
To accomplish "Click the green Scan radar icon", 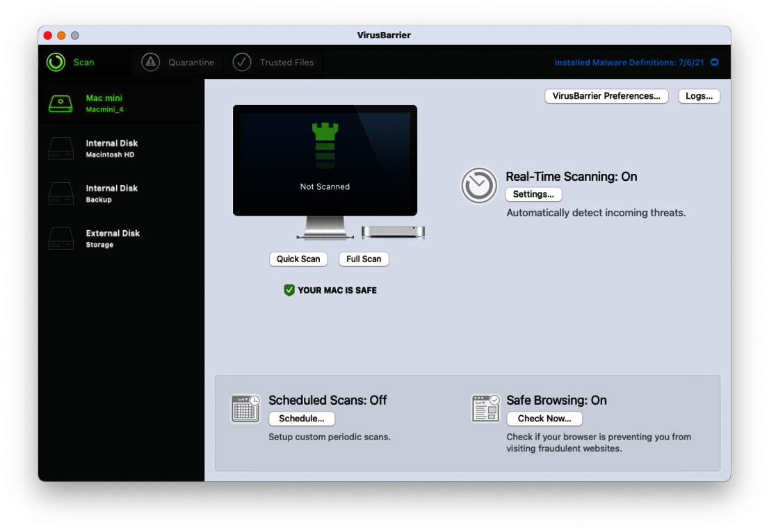I will click(x=56, y=62).
